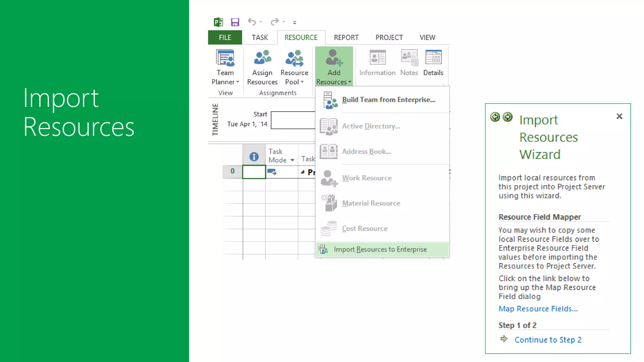Click the info indicator column header icon
The image size is (644, 362).
(254, 156)
